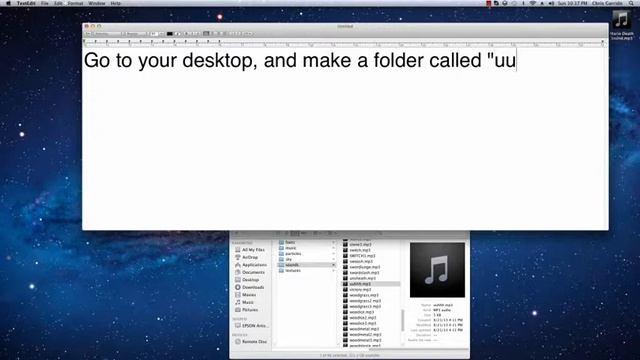640x360 pixels.
Task: Open the File menu
Action: point(45,3)
